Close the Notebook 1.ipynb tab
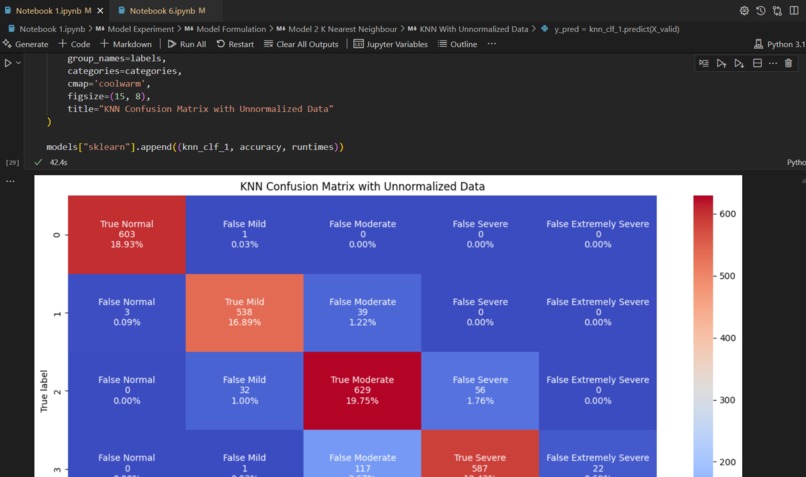 [100, 10]
